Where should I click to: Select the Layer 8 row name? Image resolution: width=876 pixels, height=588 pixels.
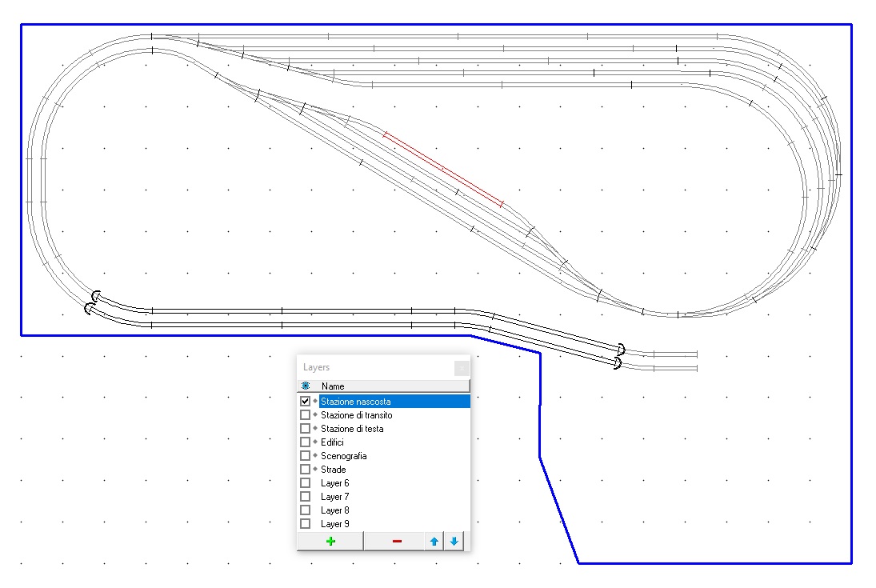pyautogui.click(x=334, y=510)
